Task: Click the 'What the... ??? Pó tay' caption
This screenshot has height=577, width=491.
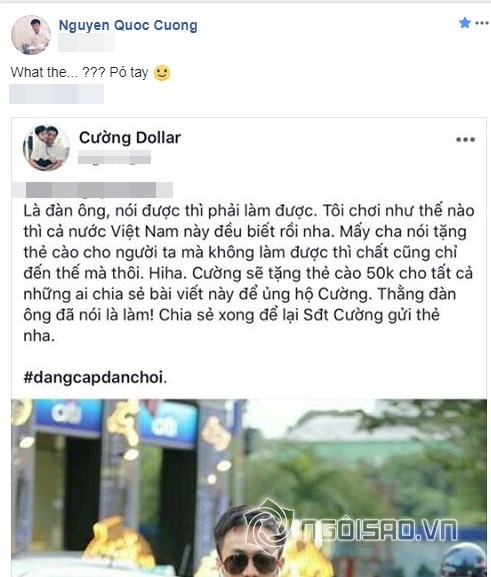Action: tap(80, 72)
